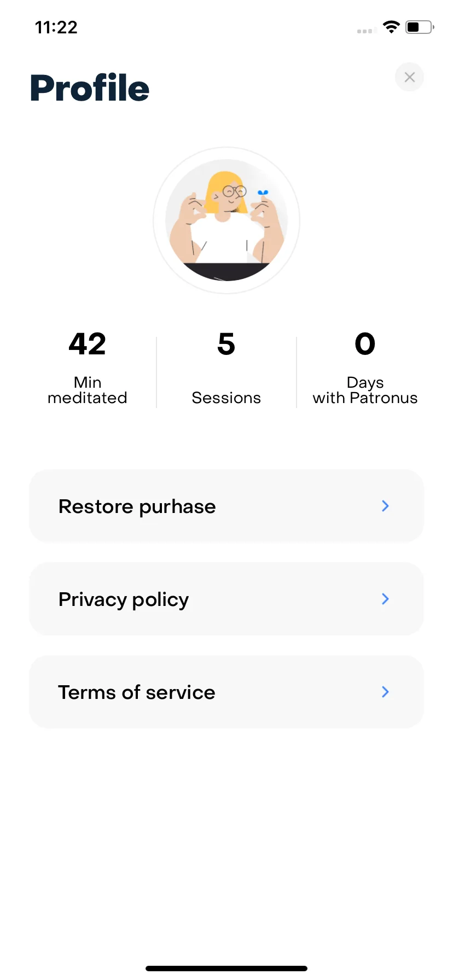Tap the home indicator bar
Viewport: 453px width, 980px height.
(x=226, y=969)
